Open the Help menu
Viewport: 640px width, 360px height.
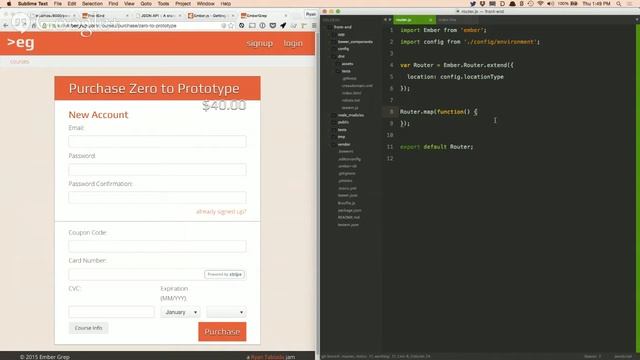pos(225,4)
